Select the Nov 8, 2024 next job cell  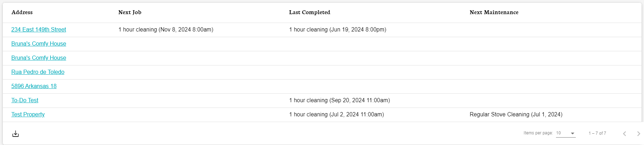tap(166, 30)
